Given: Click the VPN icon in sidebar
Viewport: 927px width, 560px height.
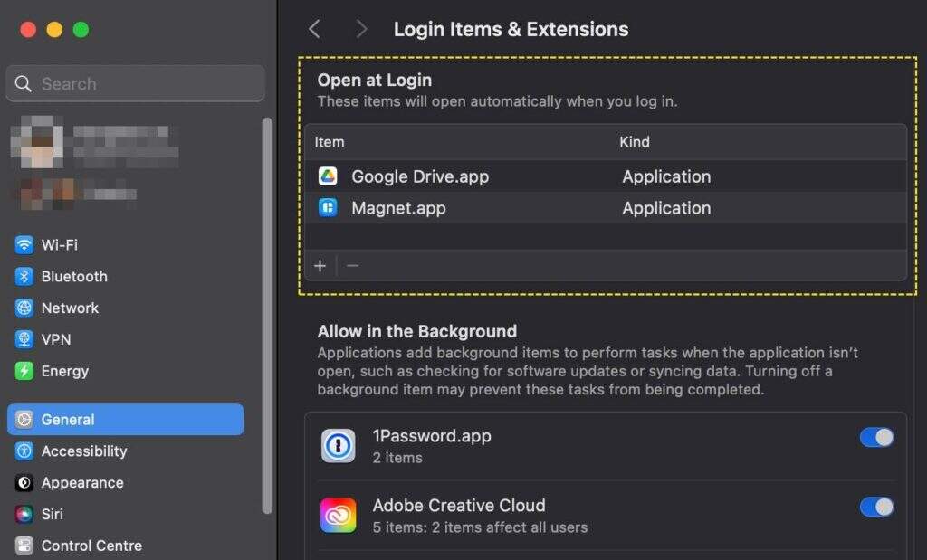Looking at the screenshot, I should [x=24, y=339].
